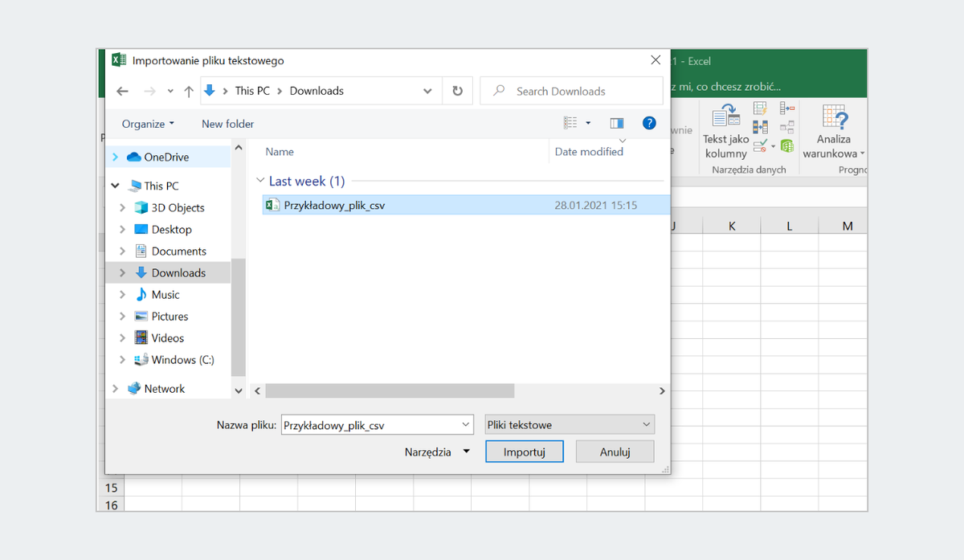The image size is (964, 560).
Task: Open the Pliki tekstowe file type dropdown
Action: (570, 425)
